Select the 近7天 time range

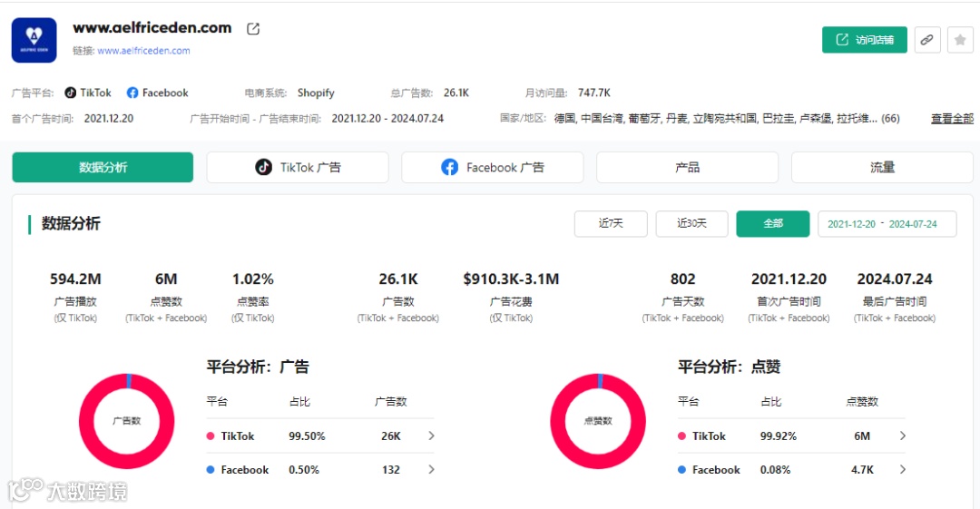coord(611,223)
